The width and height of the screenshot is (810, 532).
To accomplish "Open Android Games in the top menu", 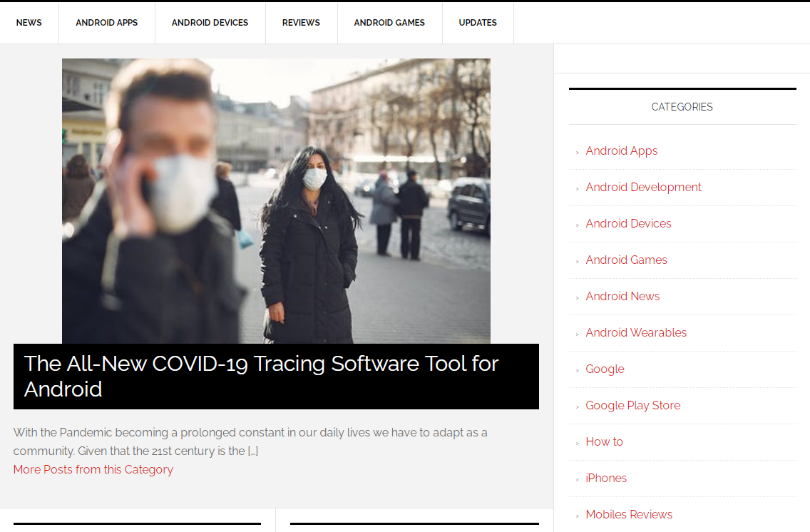I will (x=389, y=23).
